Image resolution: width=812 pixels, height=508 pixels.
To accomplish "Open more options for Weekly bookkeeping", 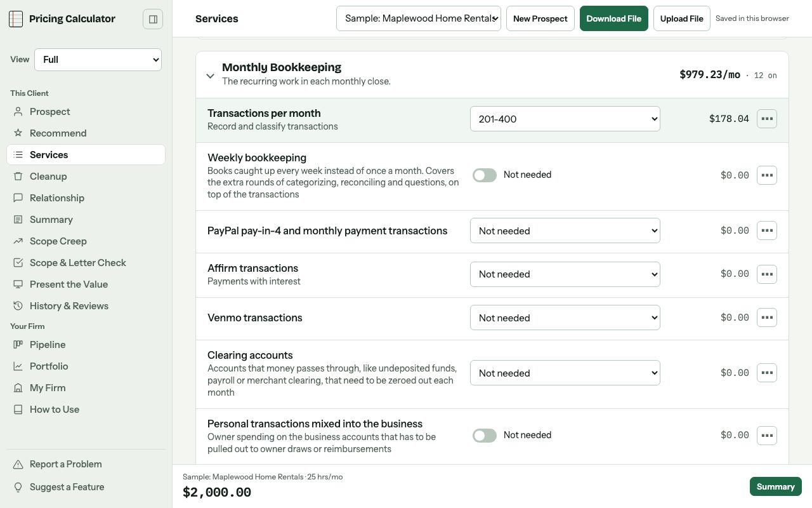I will (767, 175).
